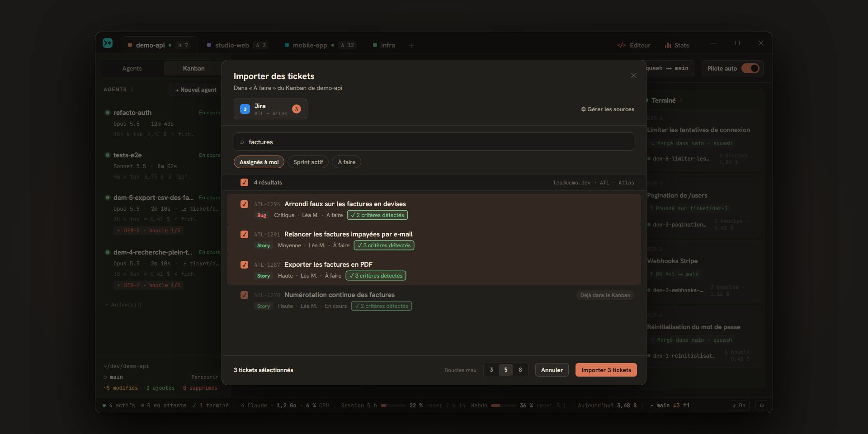The image size is (868, 434).
Task: Add a new project tab with the plus icon
Action: (x=411, y=45)
